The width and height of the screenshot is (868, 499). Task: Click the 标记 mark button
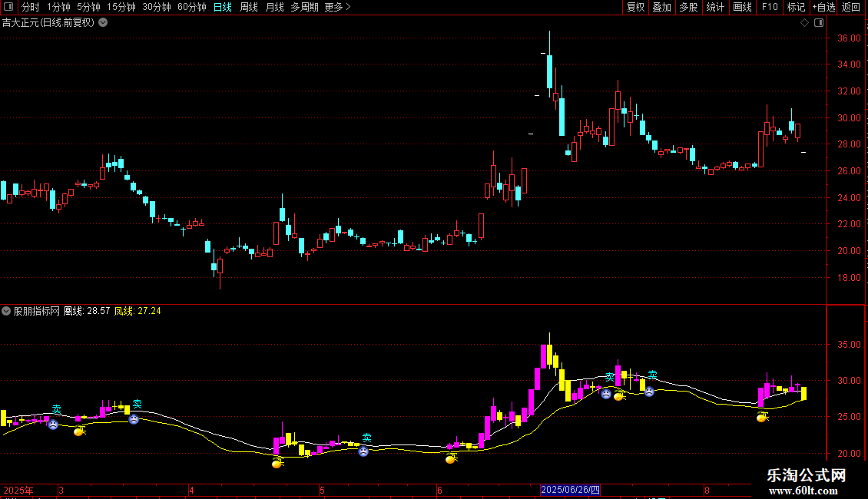(796, 7)
